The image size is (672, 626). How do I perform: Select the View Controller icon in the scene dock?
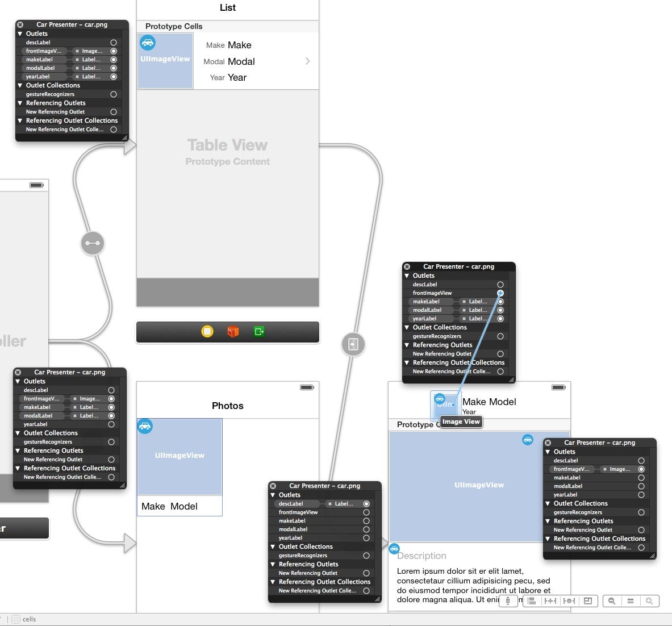click(x=206, y=332)
